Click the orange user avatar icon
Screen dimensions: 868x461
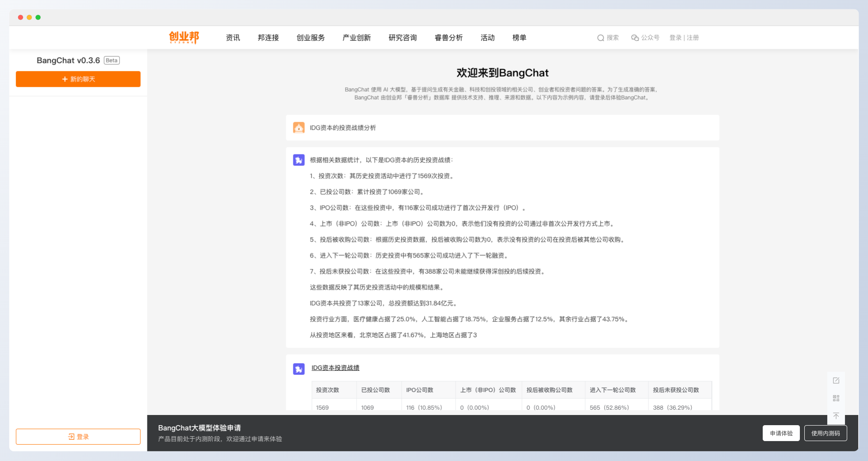[x=299, y=128]
